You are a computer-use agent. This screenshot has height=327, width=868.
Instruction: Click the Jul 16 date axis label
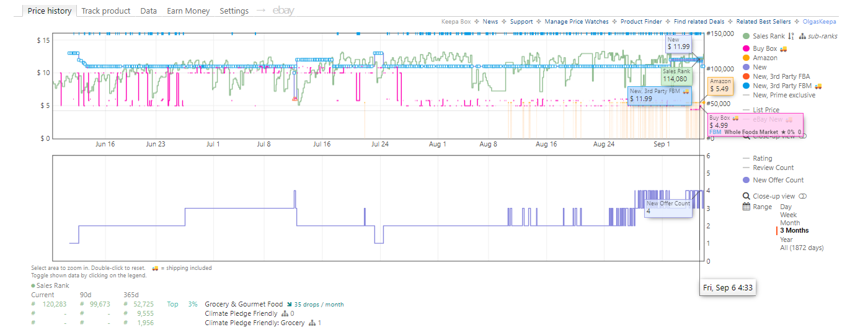click(x=322, y=144)
